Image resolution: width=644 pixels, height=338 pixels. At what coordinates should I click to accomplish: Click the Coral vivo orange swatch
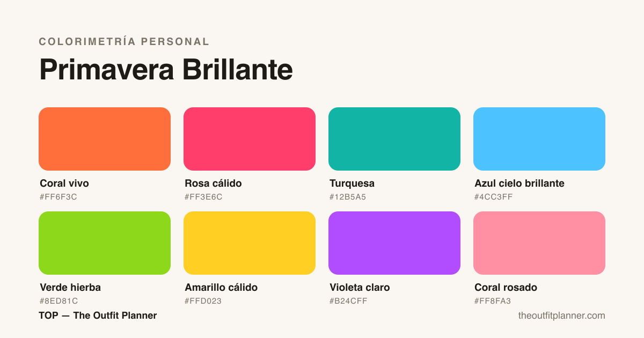pyautogui.click(x=105, y=139)
